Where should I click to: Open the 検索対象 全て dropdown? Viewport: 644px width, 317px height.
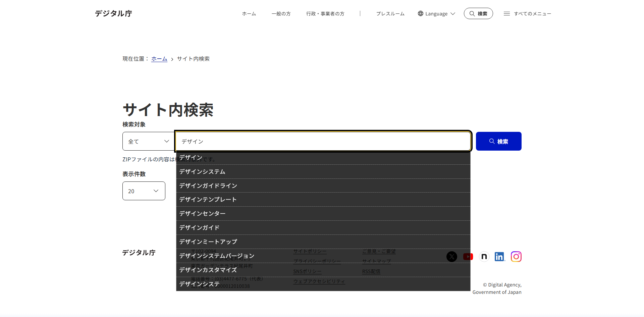148,141
